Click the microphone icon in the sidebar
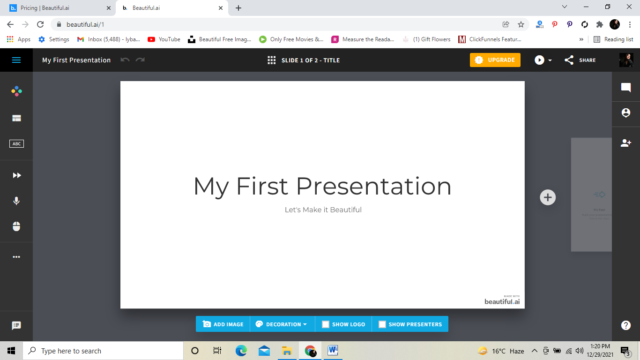640x360 pixels. pos(16,201)
